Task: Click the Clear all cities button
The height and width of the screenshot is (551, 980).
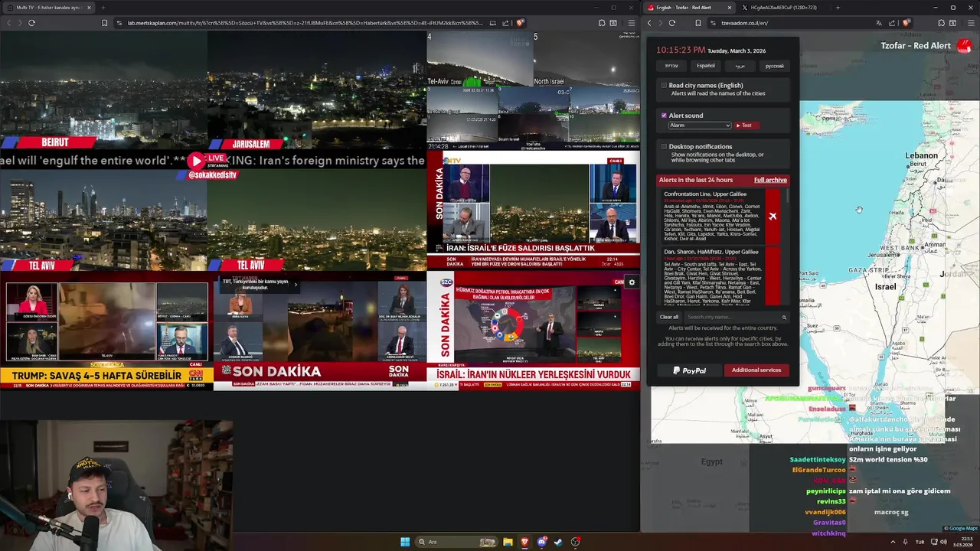Action: [x=669, y=317]
